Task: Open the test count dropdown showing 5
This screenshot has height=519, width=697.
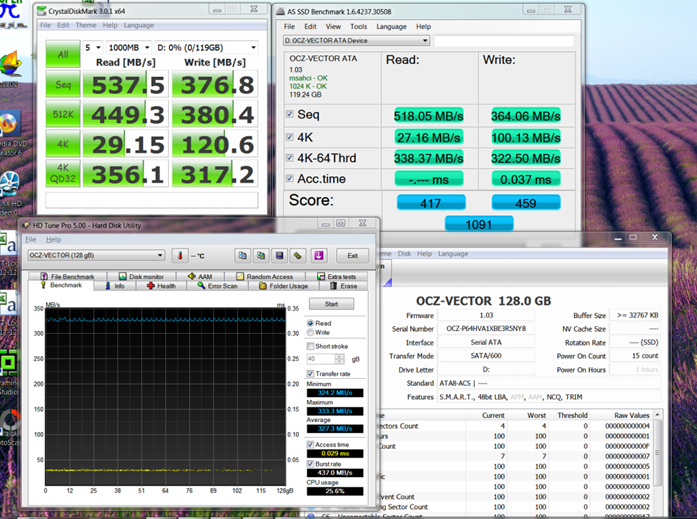Action: (x=93, y=48)
